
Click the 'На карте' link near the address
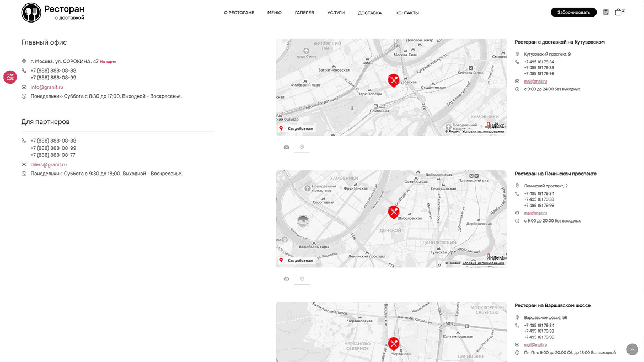click(108, 62)
